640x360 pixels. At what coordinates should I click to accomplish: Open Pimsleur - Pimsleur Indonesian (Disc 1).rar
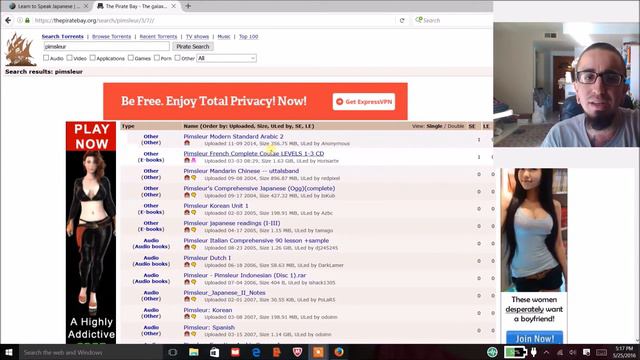[244, 275]
